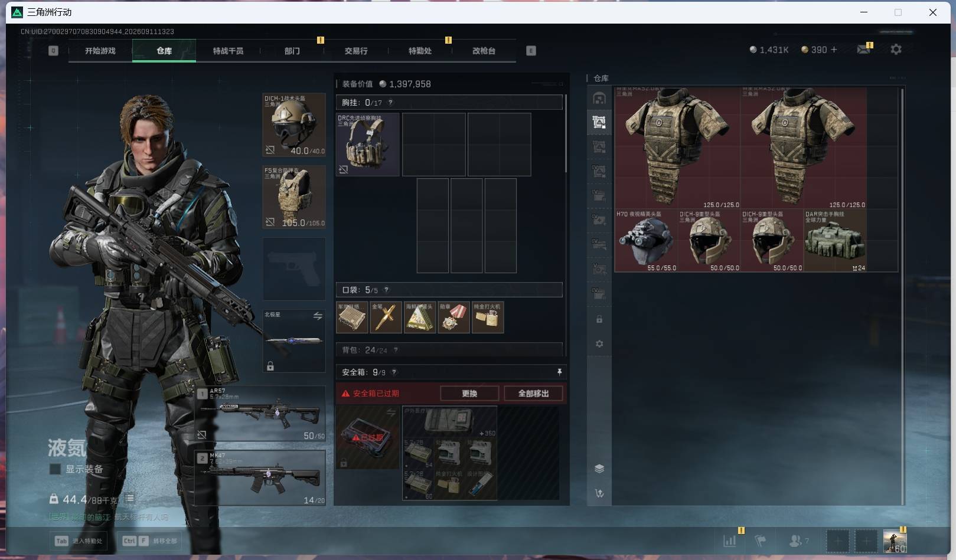
Task: Click the player avatar in bottom right
Action: pos(895,541)
